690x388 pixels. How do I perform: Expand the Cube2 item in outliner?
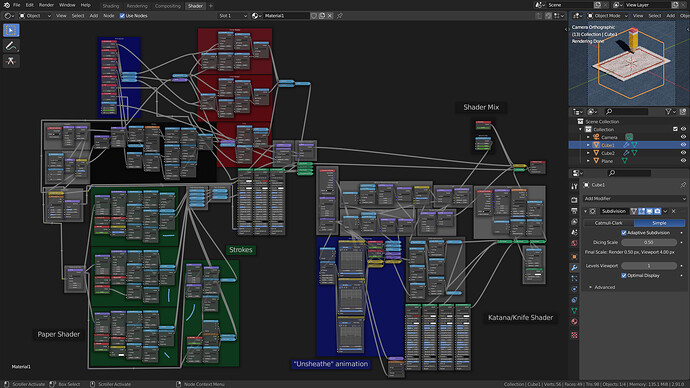pyautogui.click(x=588, y=153)
